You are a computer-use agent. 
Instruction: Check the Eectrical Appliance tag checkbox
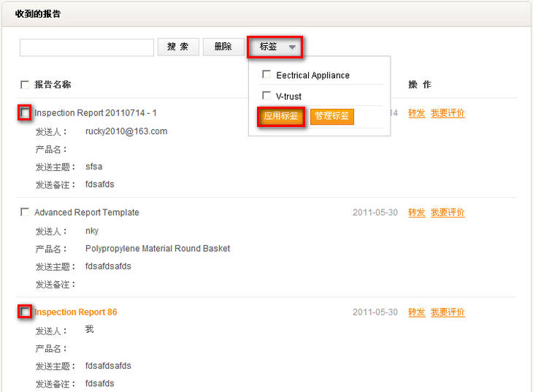click(x=266, y=75)
